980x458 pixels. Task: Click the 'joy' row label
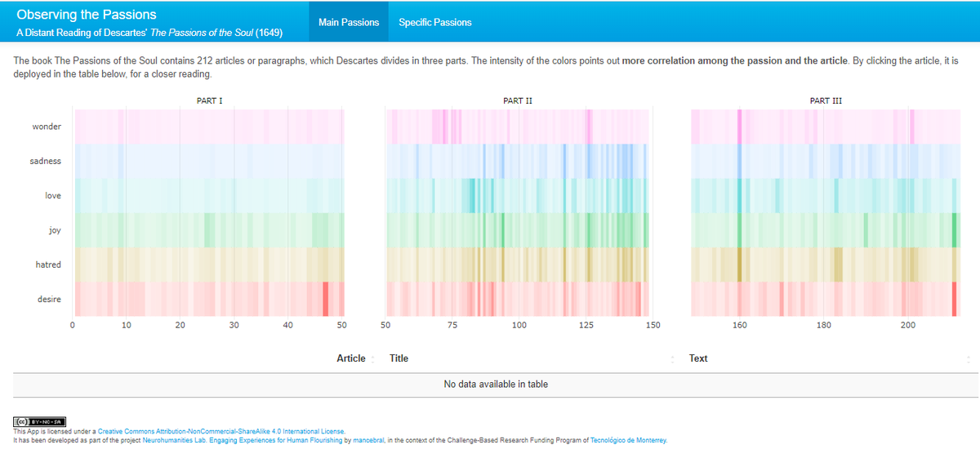(x=55, y=230)
